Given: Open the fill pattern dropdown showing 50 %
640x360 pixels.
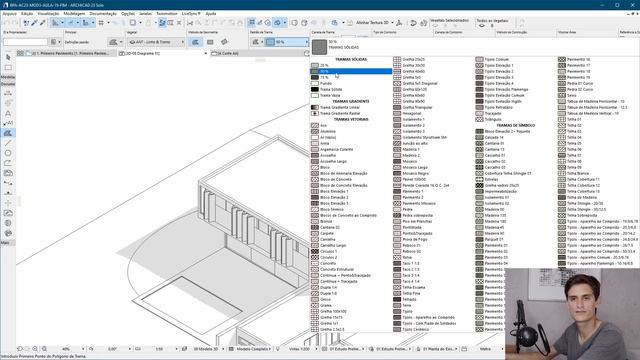Looking at the screenshot, I should point(287,42).
